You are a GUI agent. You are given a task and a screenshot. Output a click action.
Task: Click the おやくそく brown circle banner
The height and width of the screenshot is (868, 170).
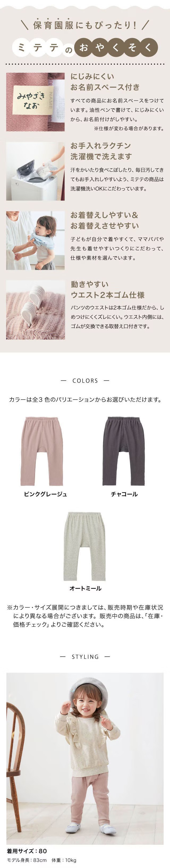116,47
